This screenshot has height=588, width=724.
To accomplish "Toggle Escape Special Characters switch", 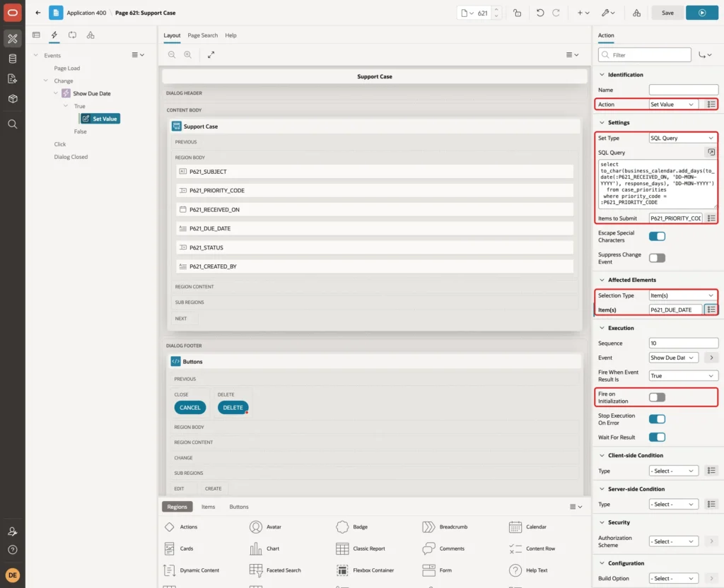I will click(657, 236).
